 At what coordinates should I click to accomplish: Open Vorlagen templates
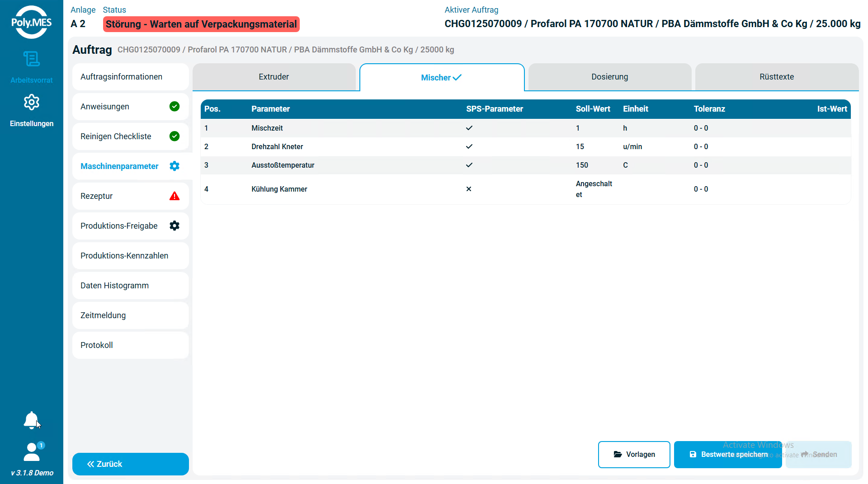634,455
